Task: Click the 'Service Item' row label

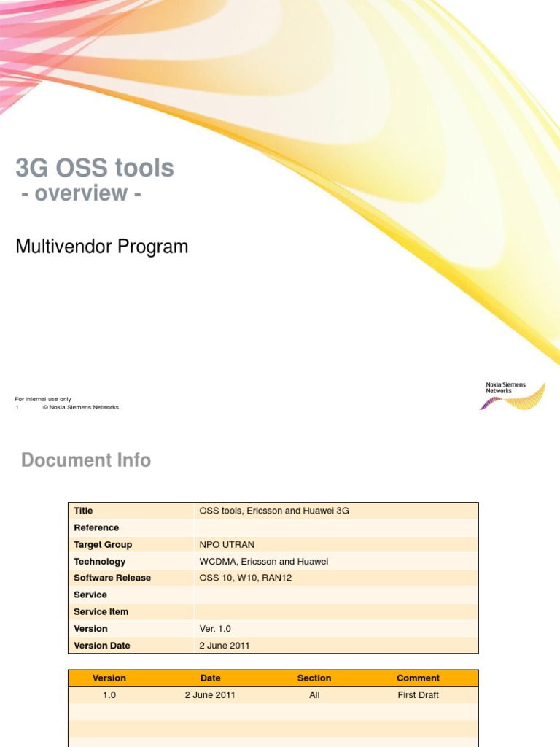Action: coord(101,611)
